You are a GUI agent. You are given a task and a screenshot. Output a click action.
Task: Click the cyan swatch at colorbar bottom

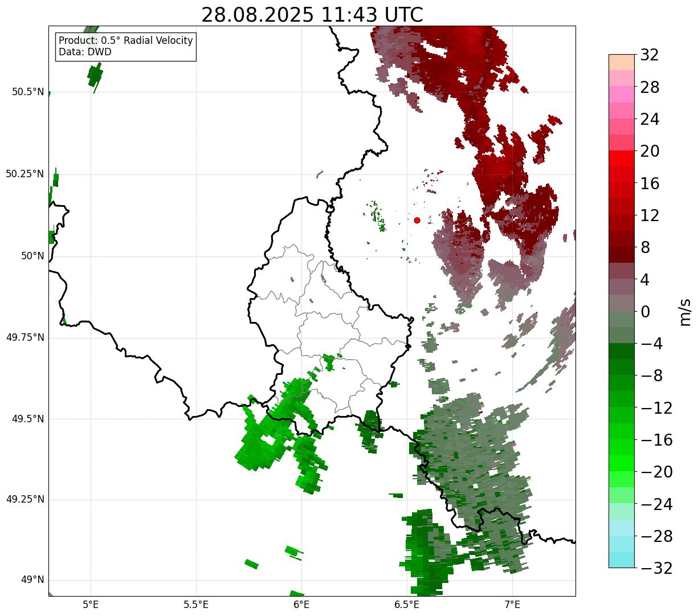point(622,560)
